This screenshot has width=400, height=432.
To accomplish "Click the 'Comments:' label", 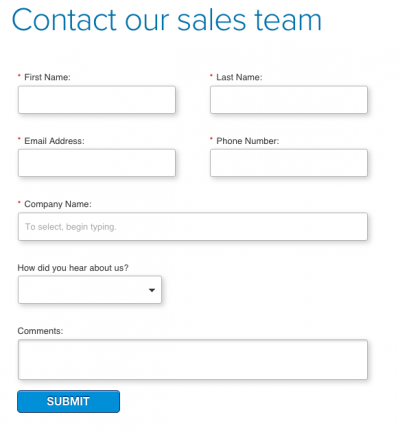I will click(x=40, y=331).
